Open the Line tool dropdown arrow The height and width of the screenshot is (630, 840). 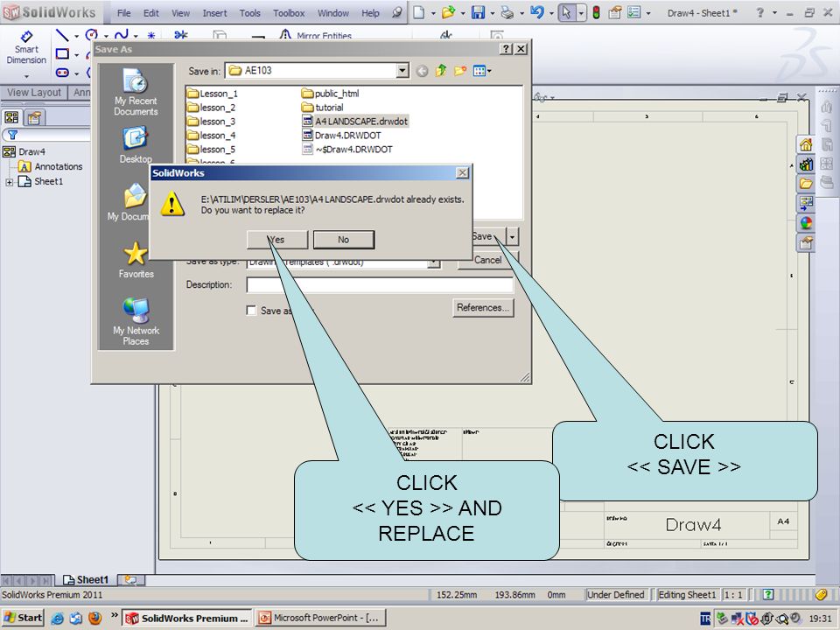76,37
